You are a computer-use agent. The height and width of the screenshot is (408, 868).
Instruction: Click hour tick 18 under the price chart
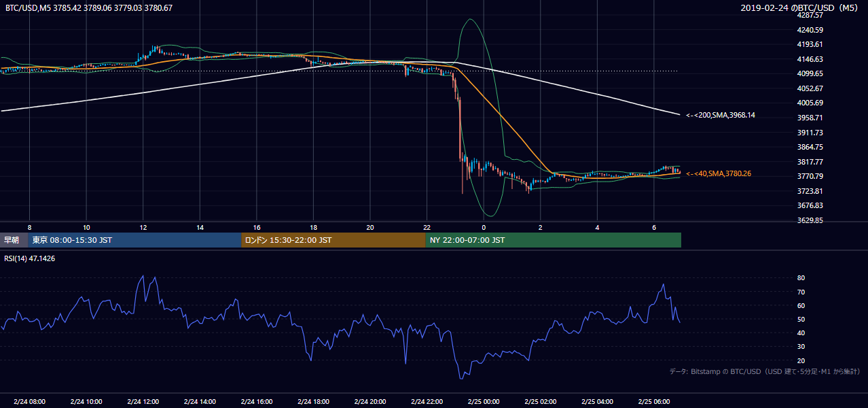314,227
